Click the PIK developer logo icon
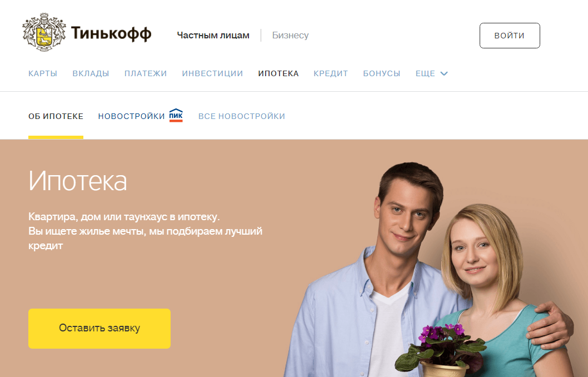 (x=176, y=115)
